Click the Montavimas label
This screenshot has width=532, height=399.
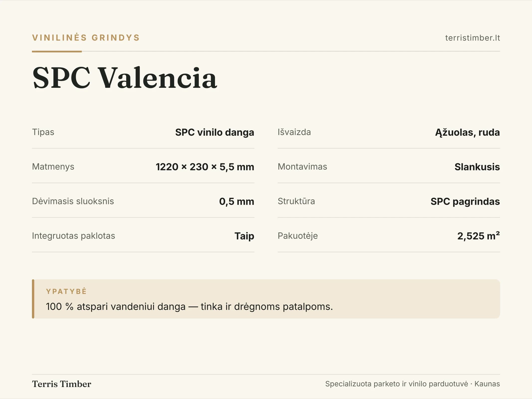[302, 167]
